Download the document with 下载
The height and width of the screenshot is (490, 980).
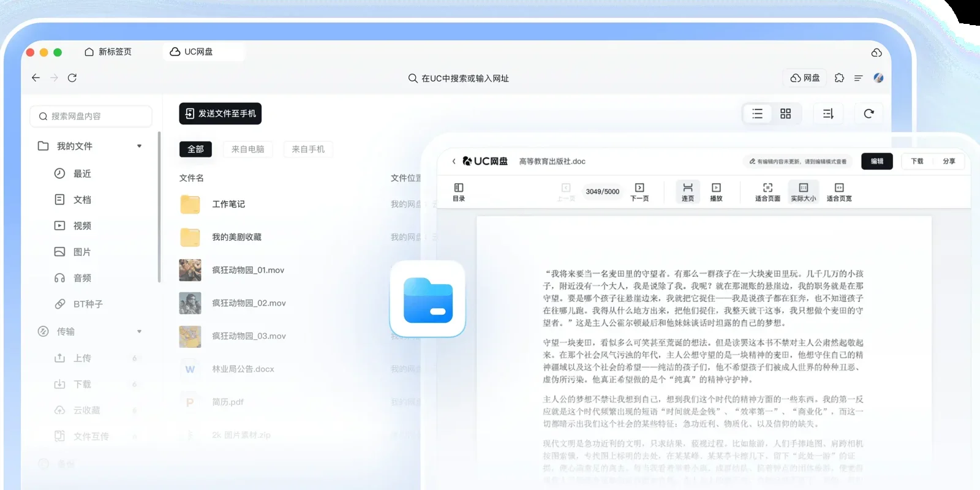(917, 161)
